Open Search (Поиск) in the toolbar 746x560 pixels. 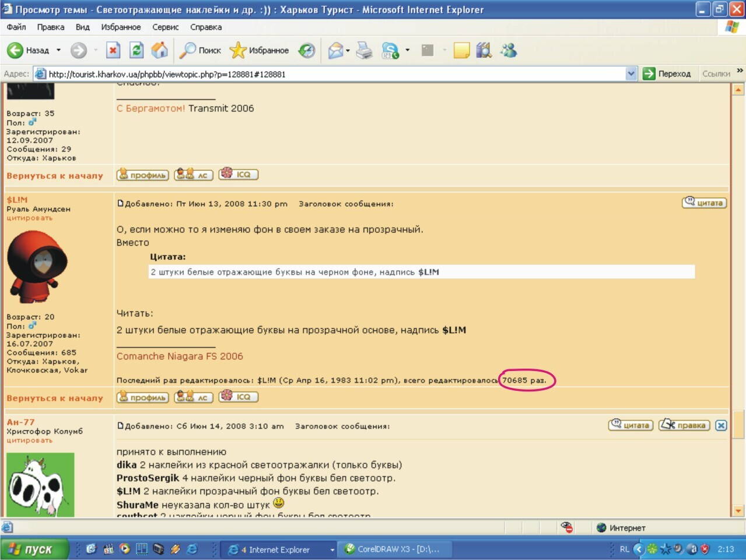click(x=200, y=51)
